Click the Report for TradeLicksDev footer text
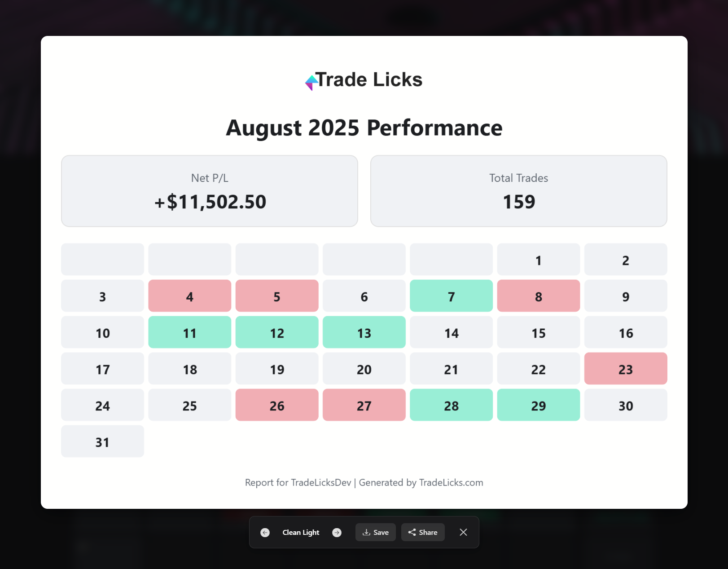The width and height of the screenshot is (728, 569). click(298, 482)
